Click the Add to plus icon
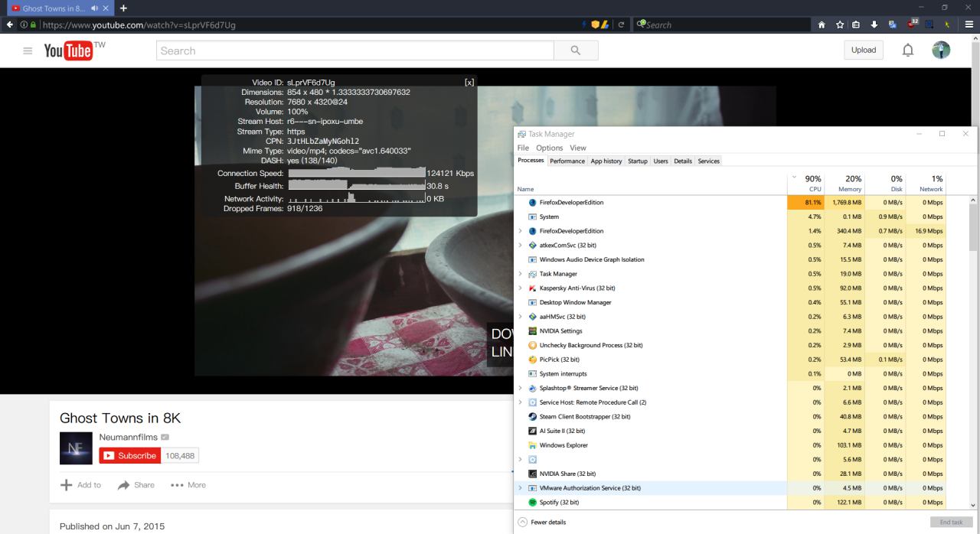The width and height of the screenshot is (980, 534). 66,485
